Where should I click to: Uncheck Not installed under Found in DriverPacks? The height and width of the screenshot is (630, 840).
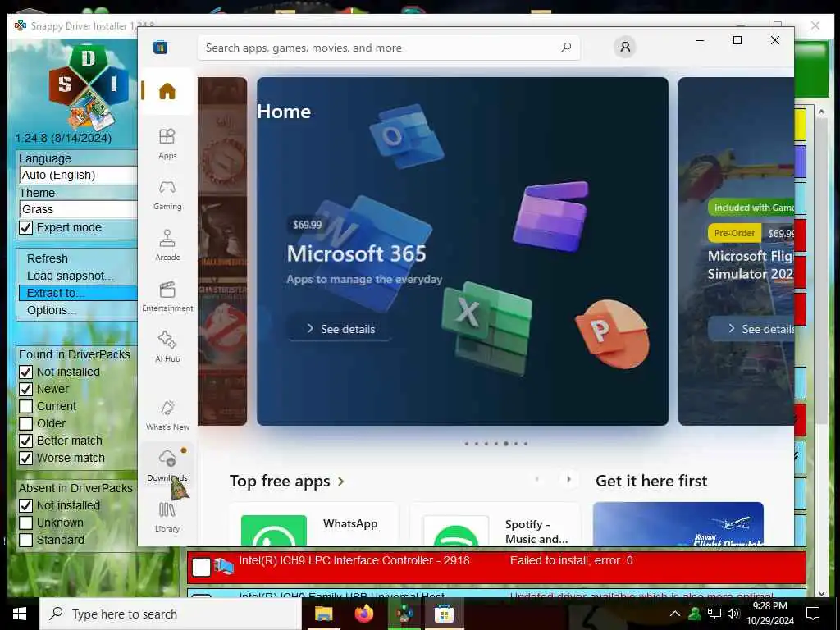pos(25,372)
